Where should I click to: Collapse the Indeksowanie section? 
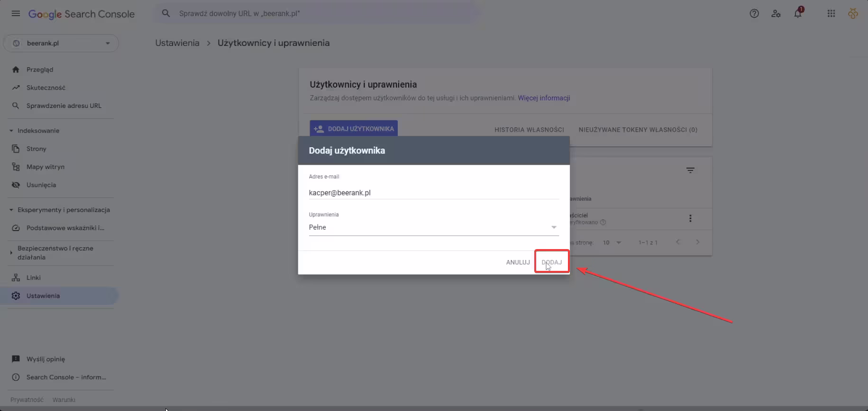[x=11, y=131]
